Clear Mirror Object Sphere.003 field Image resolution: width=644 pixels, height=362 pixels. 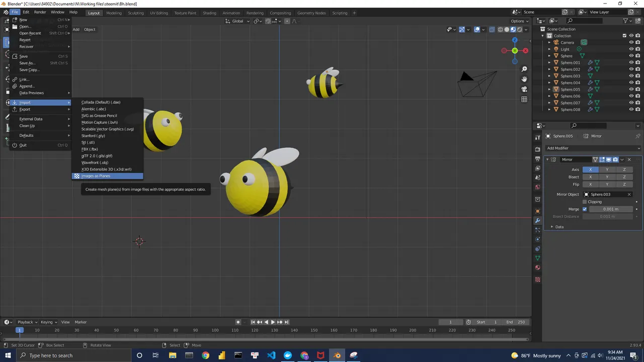point(629,195)
